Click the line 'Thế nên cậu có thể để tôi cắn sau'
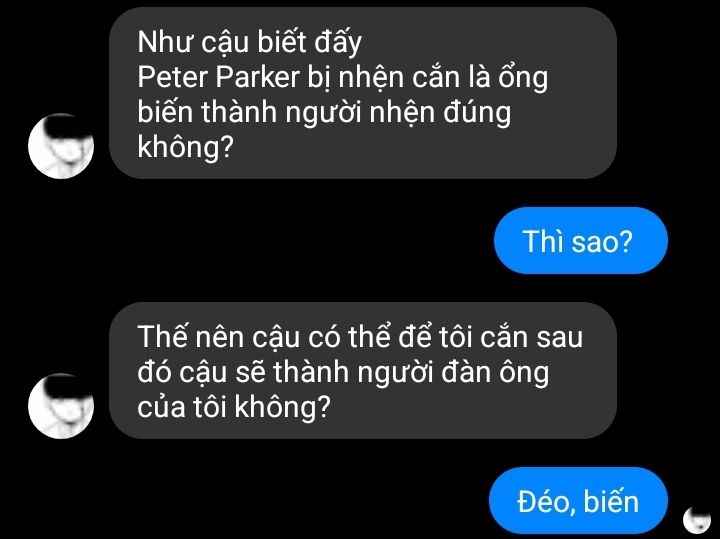This screenshot has width=720, height=539. tap(360, 337)
